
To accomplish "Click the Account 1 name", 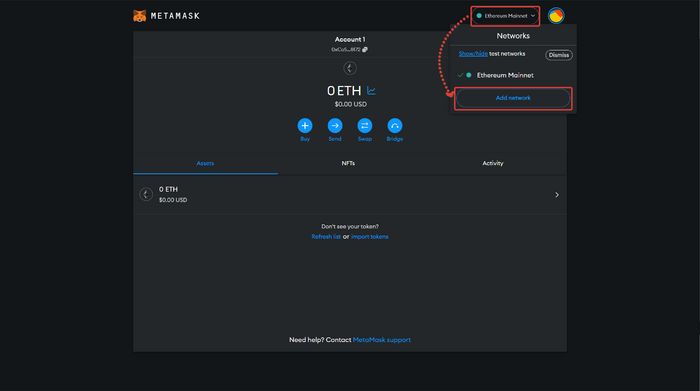I will pyautogui.click(x=350, y=39).
